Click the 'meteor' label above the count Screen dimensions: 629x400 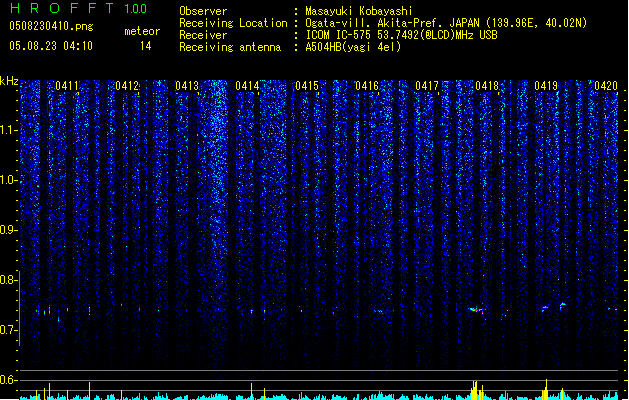(x=142, y=31)
